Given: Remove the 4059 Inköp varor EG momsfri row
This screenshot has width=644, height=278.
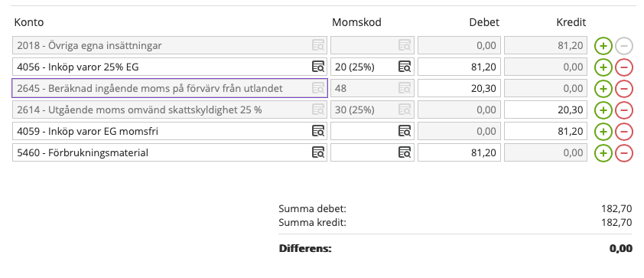Looking at the screenshot, I should pos(624,131).
